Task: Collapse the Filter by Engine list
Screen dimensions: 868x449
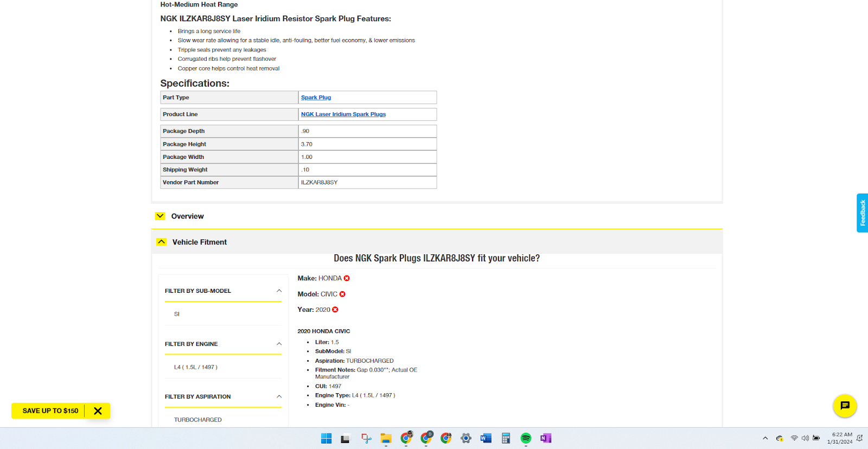Action: 279,344
